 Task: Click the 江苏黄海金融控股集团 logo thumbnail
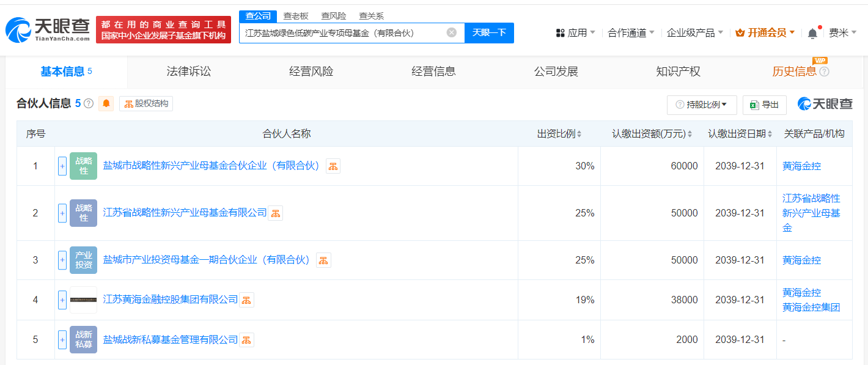point(84,300)
